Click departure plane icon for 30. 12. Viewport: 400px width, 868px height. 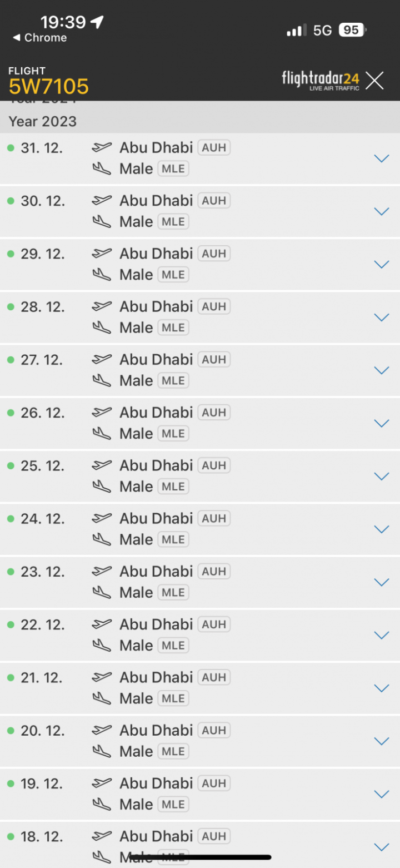pyautogui.click(x=101, y=200)
